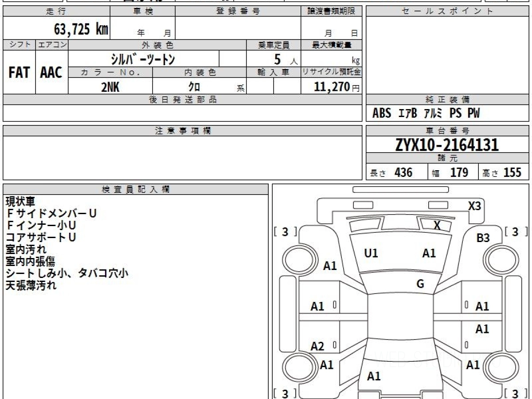Click the exterior color シルバーツートン
Viewport: 532px width, 399px height.
[144, 59]
